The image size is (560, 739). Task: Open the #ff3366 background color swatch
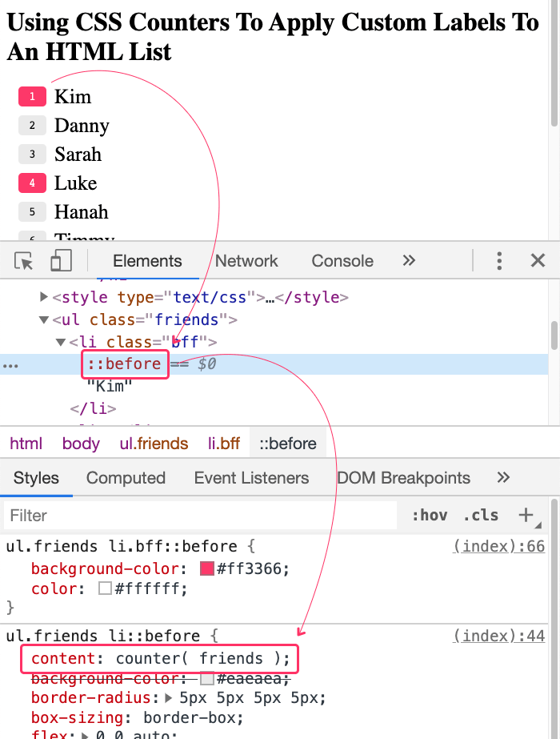206,568
